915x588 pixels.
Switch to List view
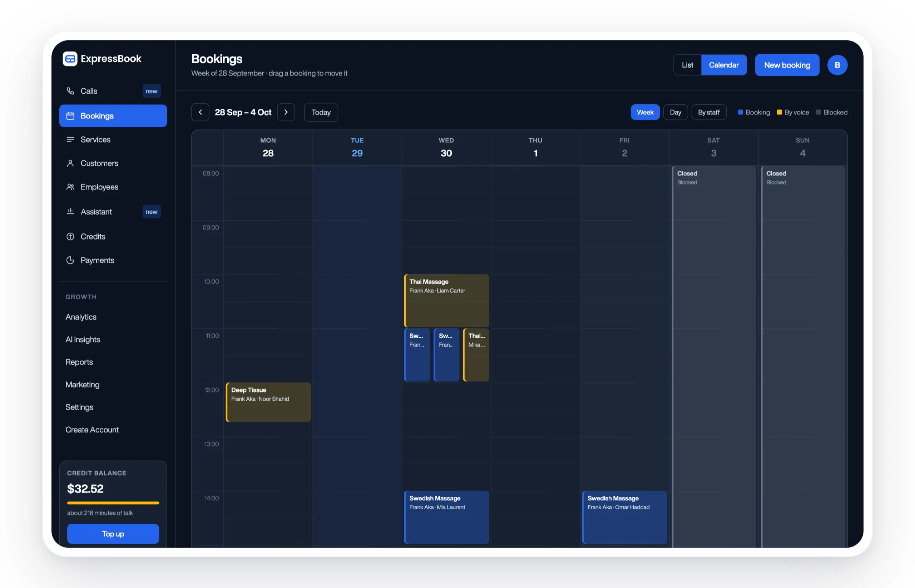[x=687, y=65]
